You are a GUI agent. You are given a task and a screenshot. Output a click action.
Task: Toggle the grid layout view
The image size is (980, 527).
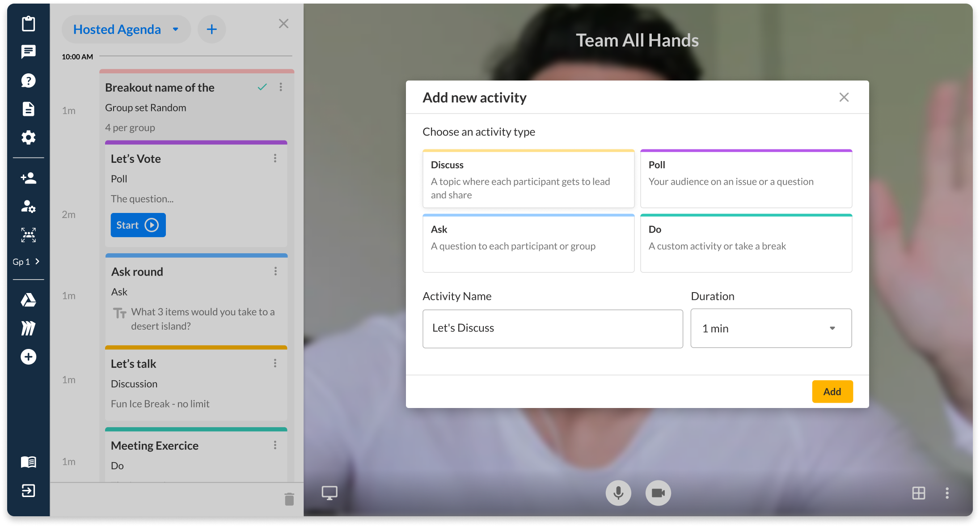[919, 493]
